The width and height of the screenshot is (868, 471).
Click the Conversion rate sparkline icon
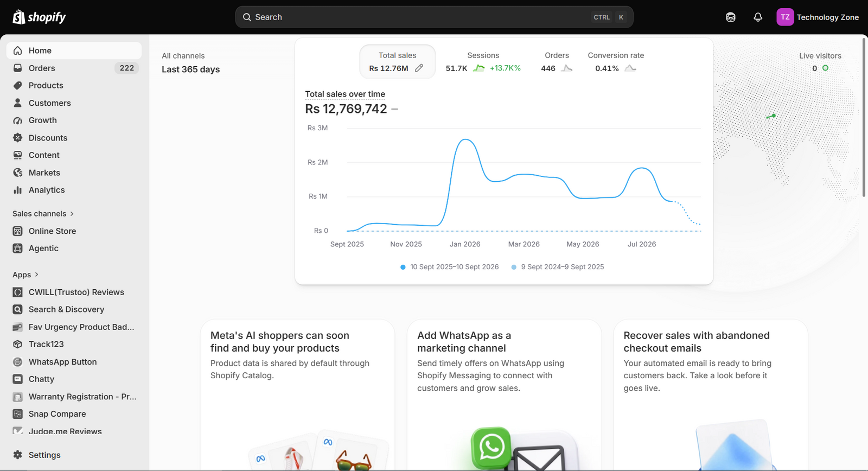click(x=630, y=68)
